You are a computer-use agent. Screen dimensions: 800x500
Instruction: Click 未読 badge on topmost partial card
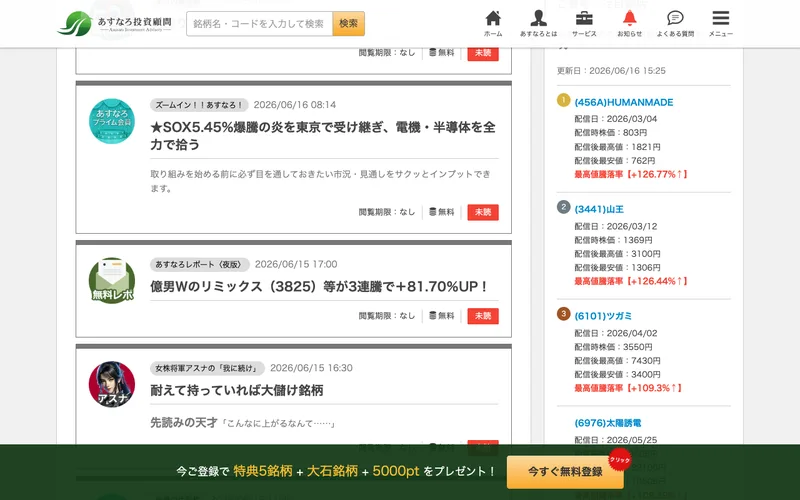[483, 54]
